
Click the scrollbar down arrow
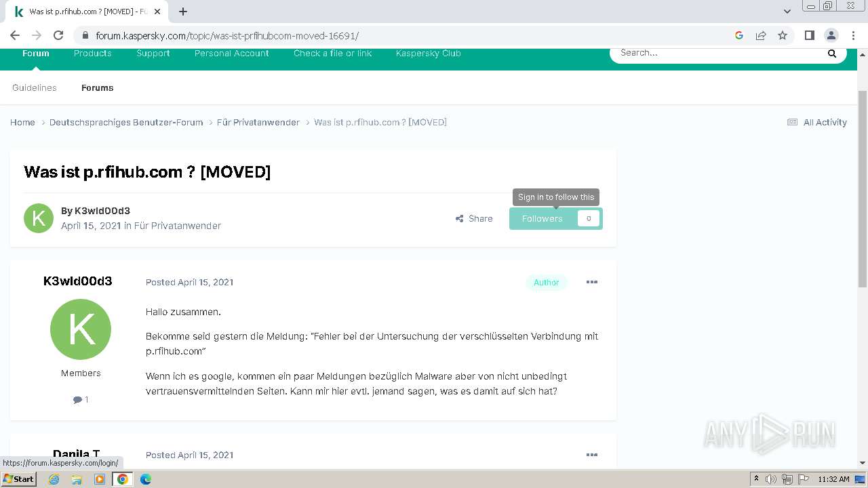pos(863,463)
